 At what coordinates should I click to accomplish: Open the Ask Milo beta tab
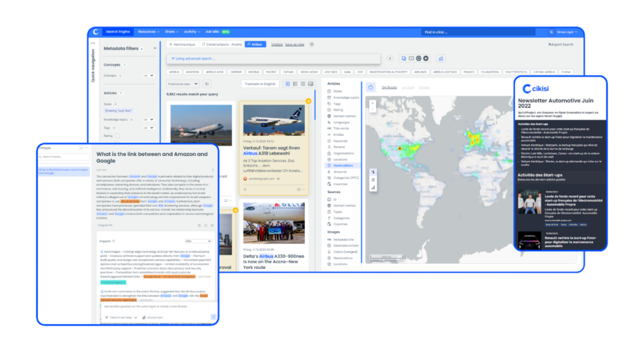pos(218,31)
